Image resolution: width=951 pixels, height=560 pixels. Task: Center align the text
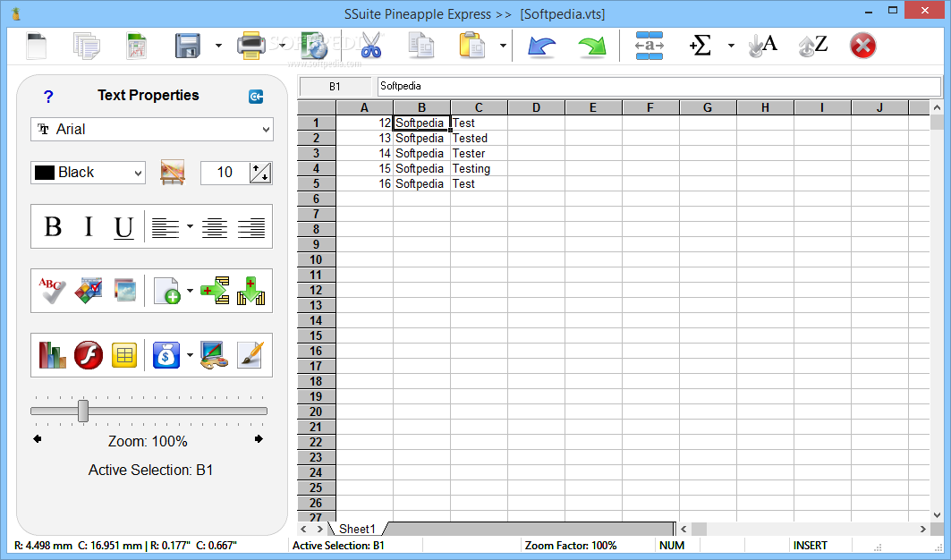215,227
